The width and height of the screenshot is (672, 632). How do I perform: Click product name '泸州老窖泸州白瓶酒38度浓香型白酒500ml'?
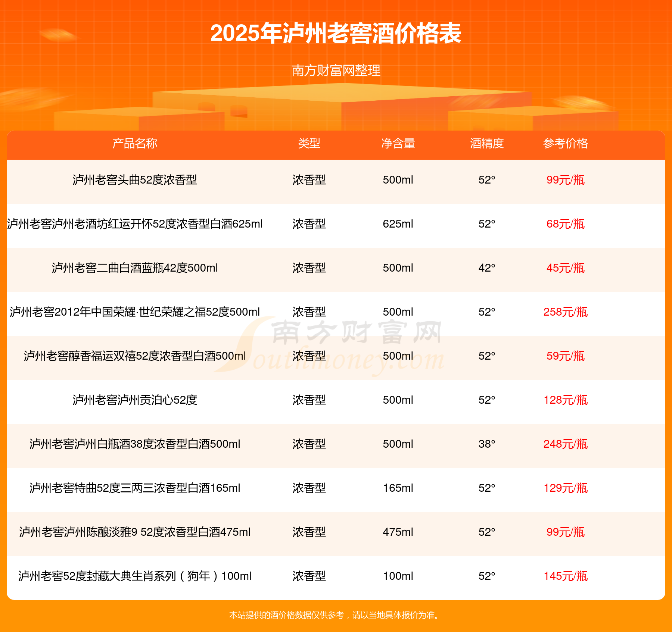point(135,444)
